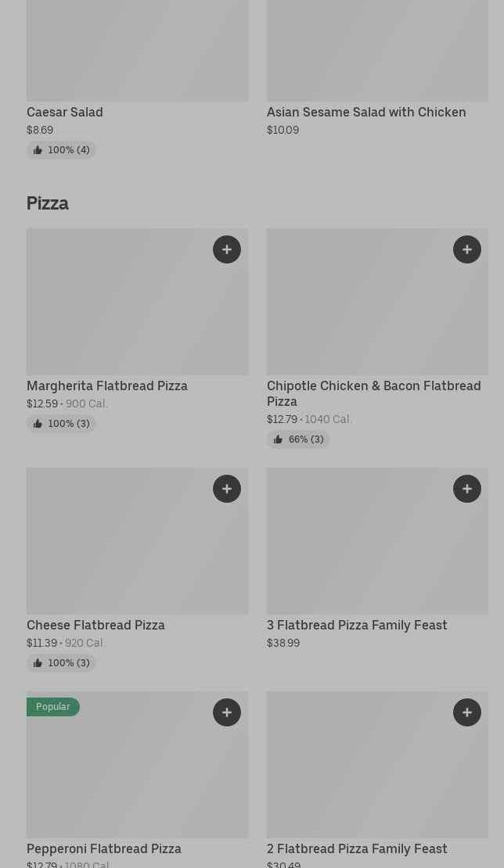Screen dimensions: 504x868
Task: Open Asian Sesame Salad with Chicken
Action: pyautogui.click(x=366, y=112)
